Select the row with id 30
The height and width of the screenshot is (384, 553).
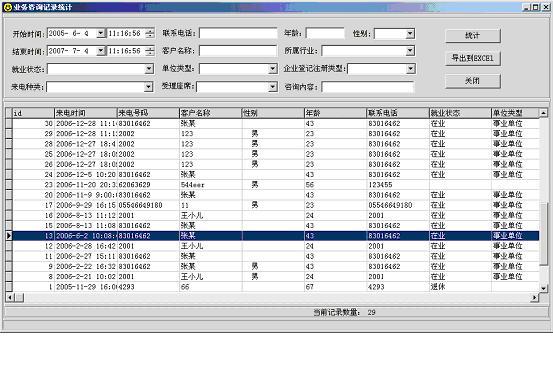pyautogui.click(x=276, y=124)
